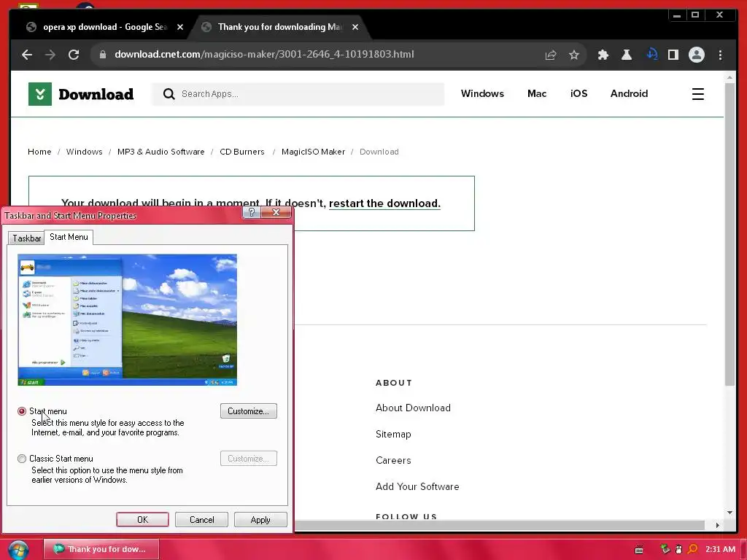Open the CD Burners breadcrumb link

pos(242,152)
